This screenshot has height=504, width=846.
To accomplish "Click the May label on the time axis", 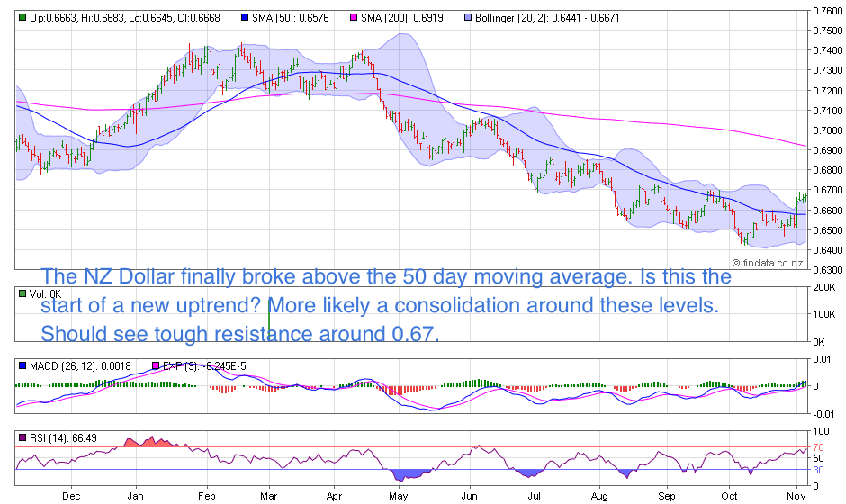I will pos(398,495).
